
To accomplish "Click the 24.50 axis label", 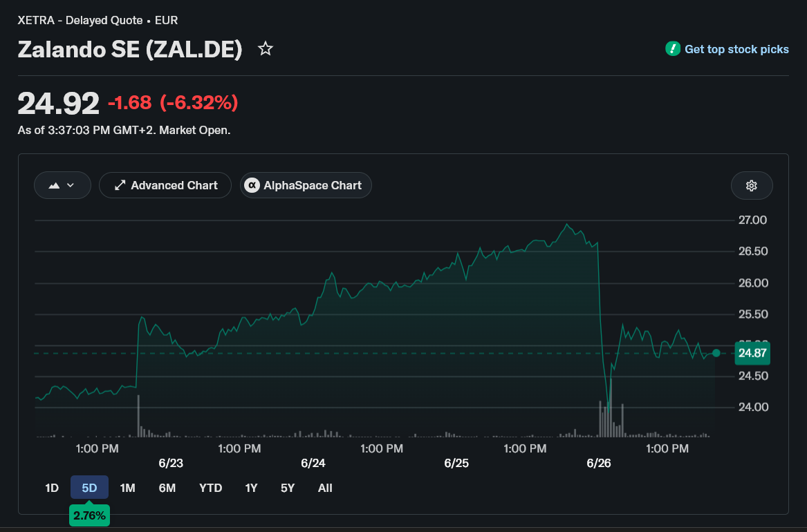I will (x=753, y=377).
